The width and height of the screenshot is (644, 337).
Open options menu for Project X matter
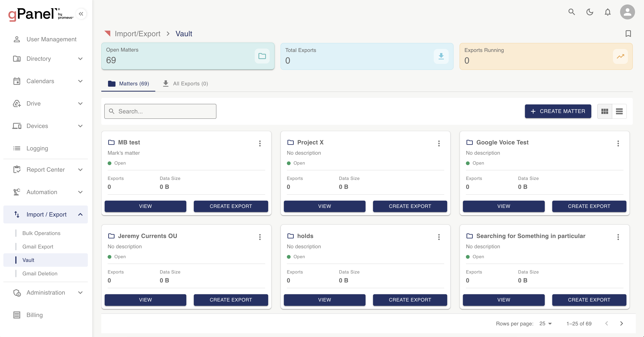439,143
